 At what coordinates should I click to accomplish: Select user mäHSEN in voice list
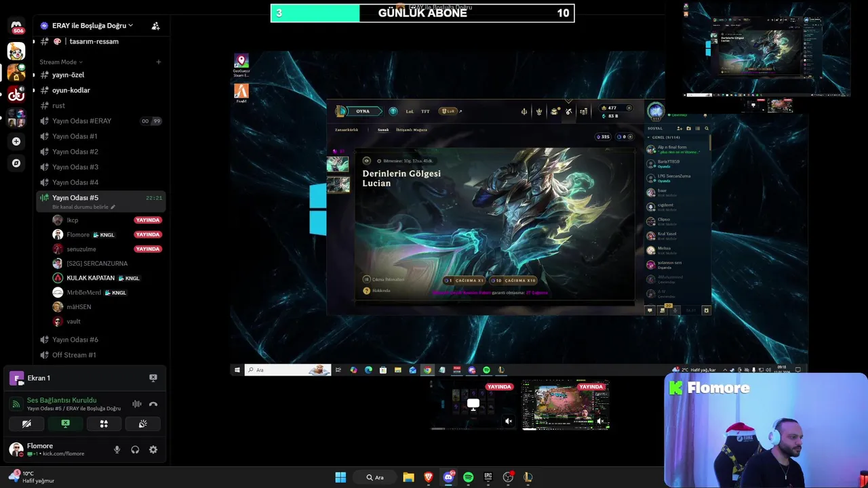click(107, 307)
